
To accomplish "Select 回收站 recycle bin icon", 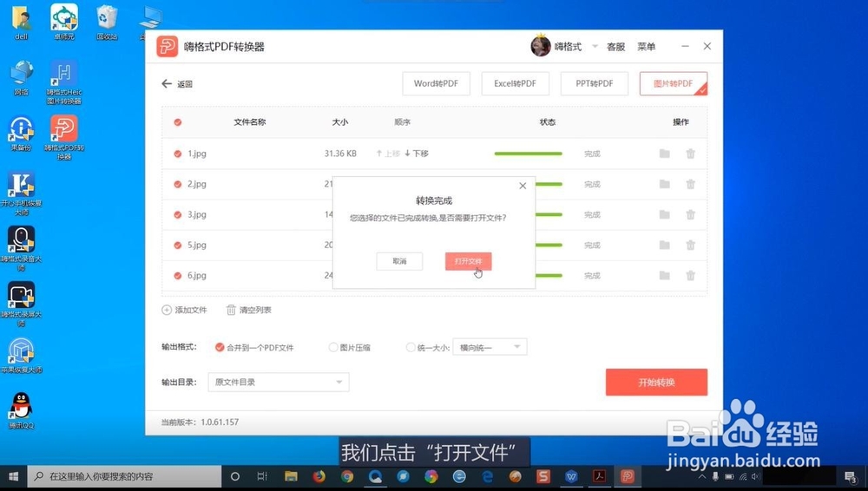I will point(106,23).
